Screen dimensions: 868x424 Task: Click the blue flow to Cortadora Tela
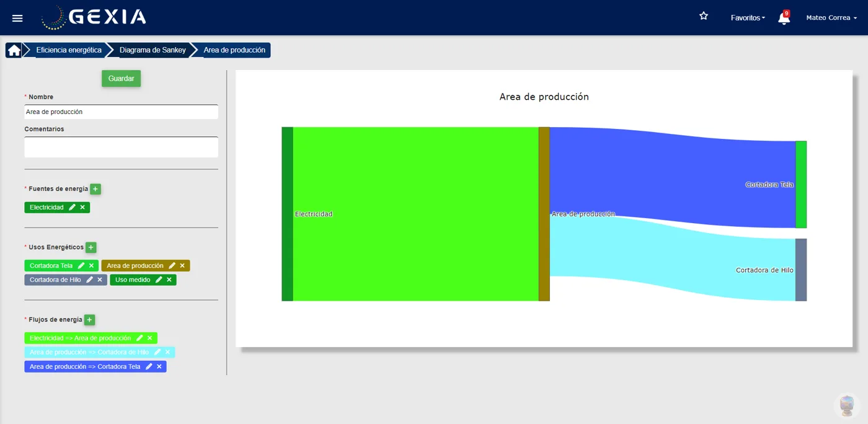pyautogui.click(x=673, y=177)
